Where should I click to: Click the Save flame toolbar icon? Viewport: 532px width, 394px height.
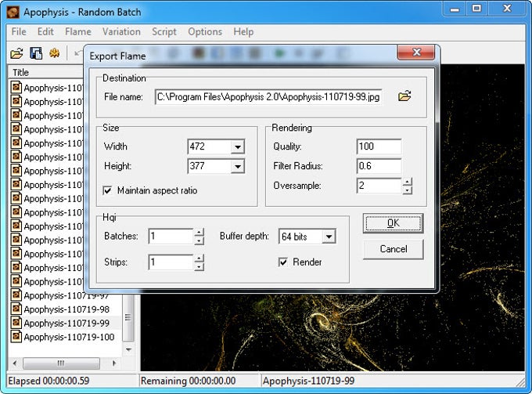[36, 53]
